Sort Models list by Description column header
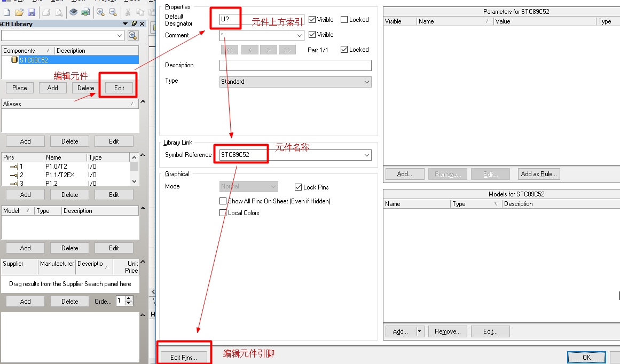 (x=561, y=204)
